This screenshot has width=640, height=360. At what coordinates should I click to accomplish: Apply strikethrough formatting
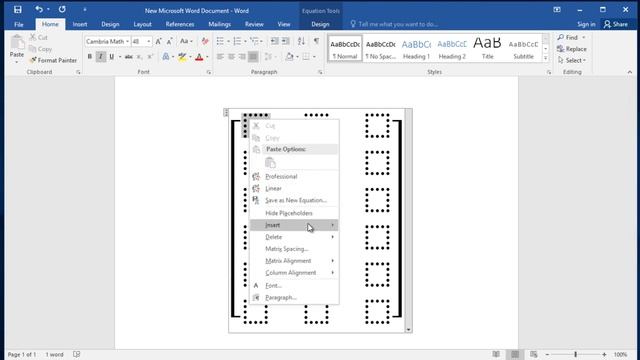click(129, 57)
